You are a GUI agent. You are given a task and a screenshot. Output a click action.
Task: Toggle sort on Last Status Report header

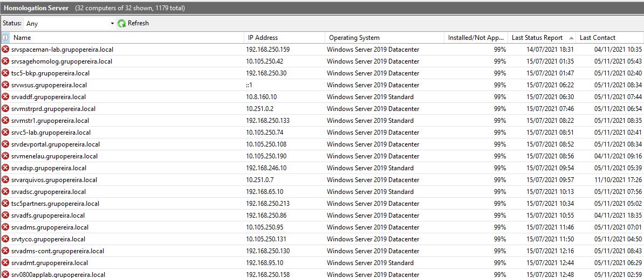542,38
